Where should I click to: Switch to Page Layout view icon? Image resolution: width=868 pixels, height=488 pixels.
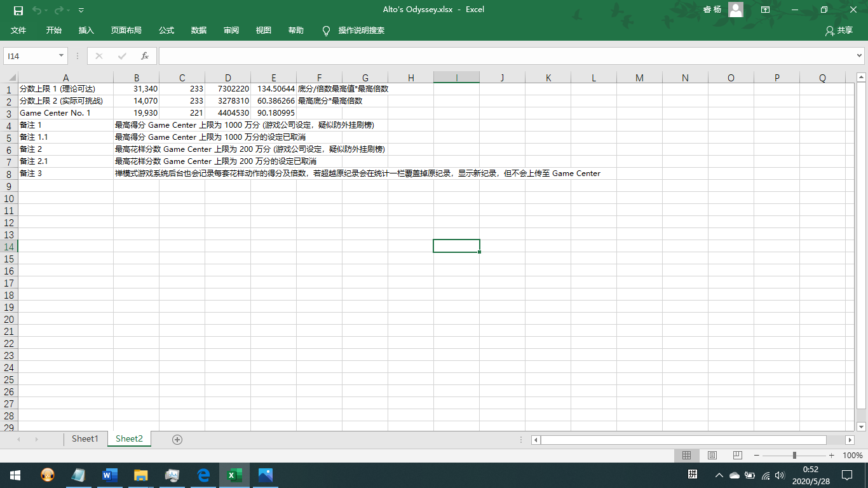pyautogui.click(x=712, y=456)
